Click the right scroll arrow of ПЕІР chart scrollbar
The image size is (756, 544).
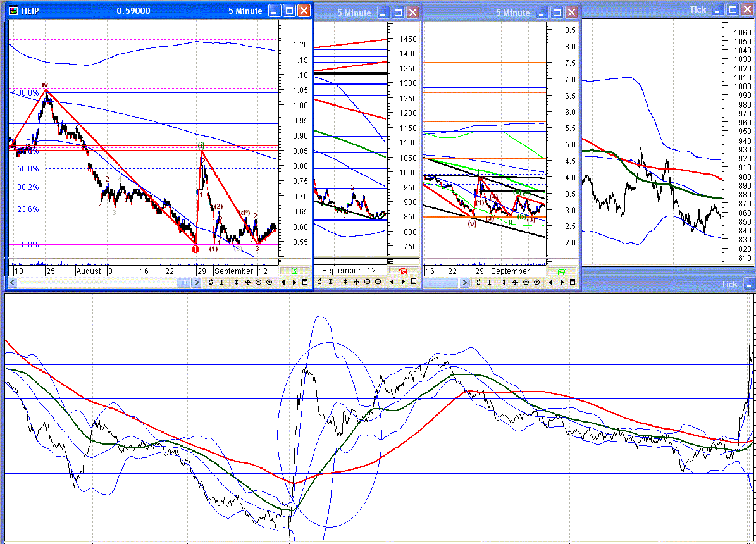coord(197,283)
